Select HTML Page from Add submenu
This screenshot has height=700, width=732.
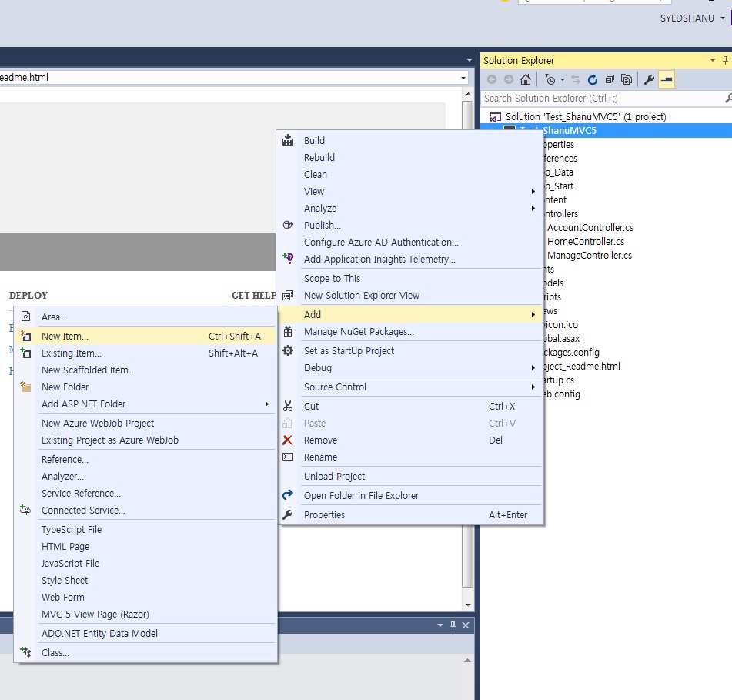65,546
